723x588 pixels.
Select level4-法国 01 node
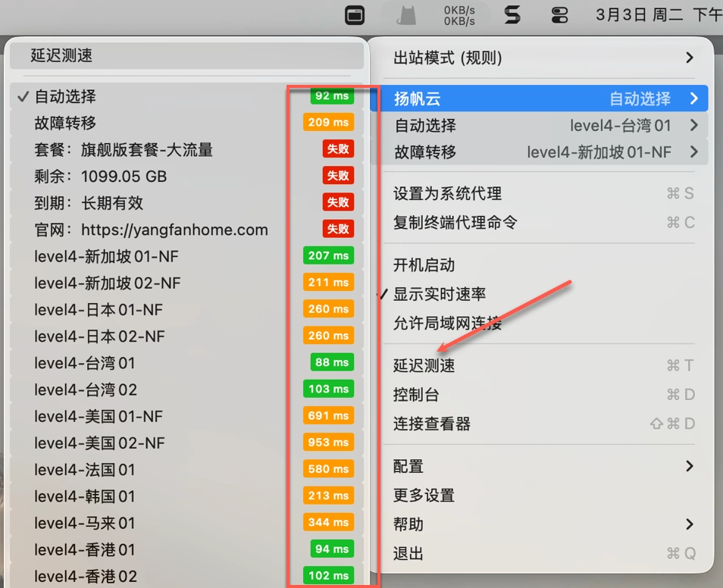[x=186, y=470]
